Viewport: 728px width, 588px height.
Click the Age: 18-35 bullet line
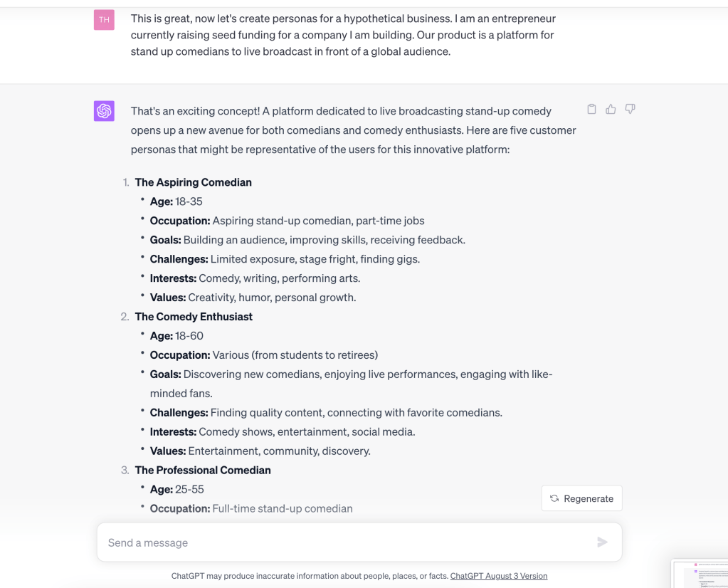[x=176, y=201]
